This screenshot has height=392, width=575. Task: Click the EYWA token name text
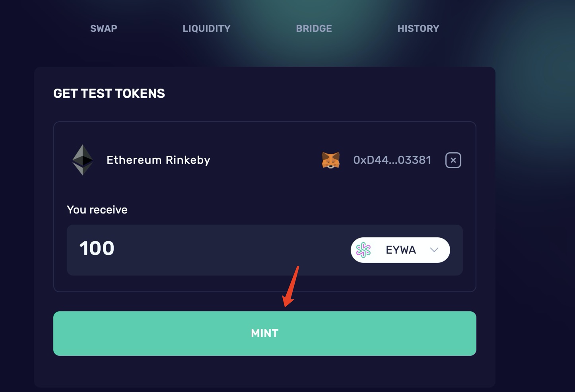(x=400, y=250)
